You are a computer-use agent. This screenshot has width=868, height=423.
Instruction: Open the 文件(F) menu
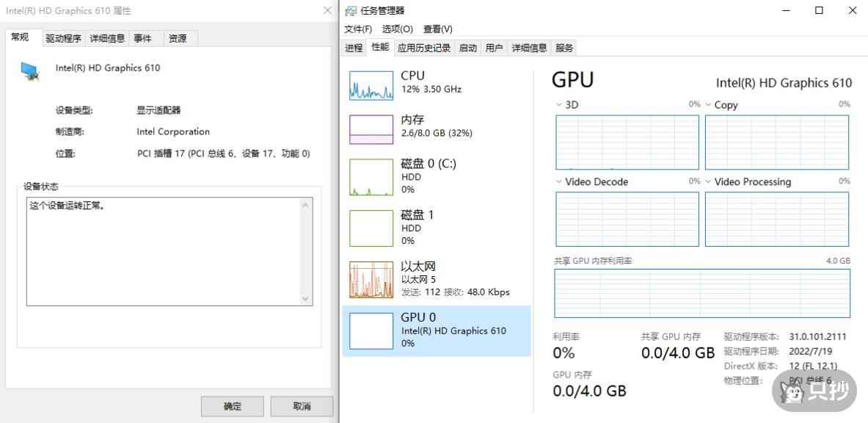(358, 29)
